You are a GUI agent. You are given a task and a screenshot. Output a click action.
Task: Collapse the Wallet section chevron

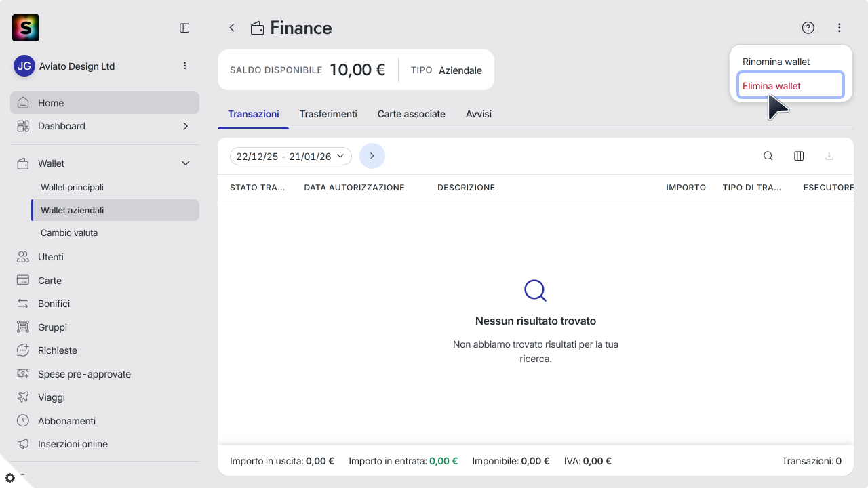point(185,163)
